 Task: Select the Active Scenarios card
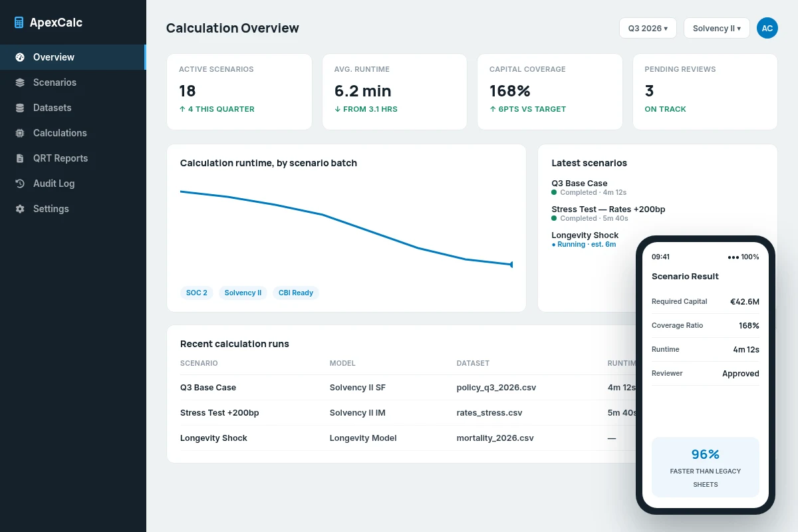(239, 92)
